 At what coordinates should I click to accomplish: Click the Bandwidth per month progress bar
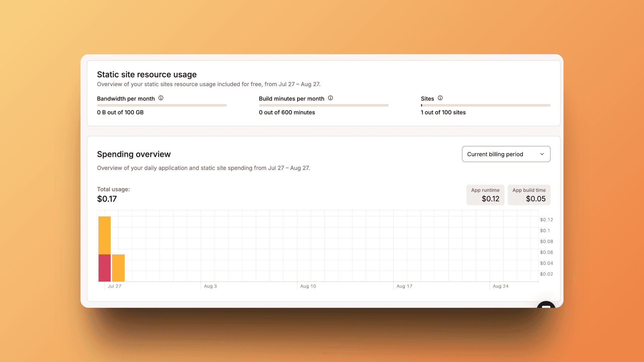pos(162,105)
